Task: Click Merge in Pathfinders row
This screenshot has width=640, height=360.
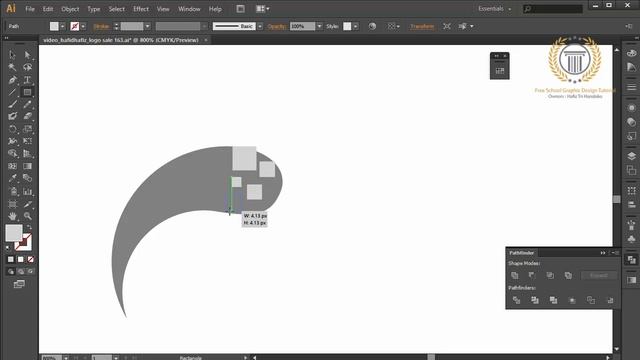Action: [x=553, y=300]
